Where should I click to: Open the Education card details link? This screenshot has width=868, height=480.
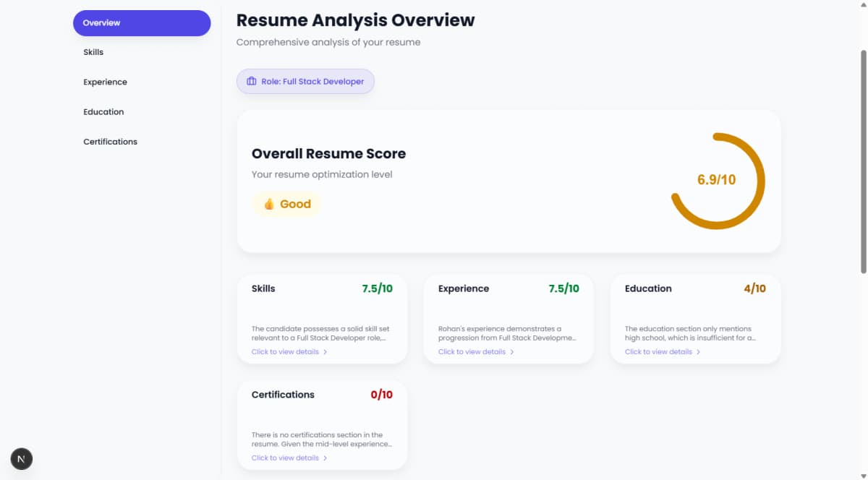coord(657,351)
